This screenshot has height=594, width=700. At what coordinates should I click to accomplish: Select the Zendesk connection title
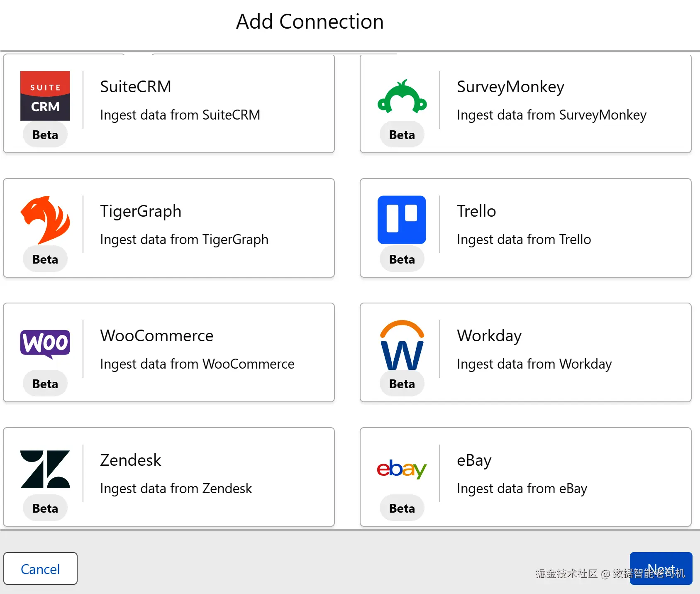point(131,460)
